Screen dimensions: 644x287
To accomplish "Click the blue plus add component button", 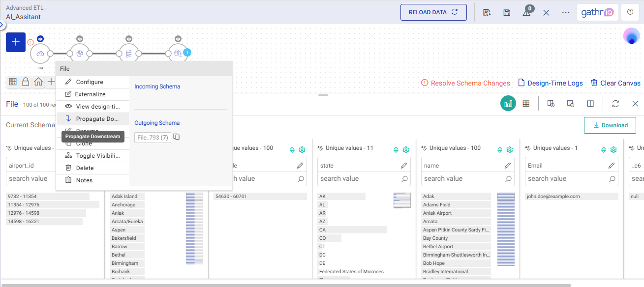I will click(16, 42).
